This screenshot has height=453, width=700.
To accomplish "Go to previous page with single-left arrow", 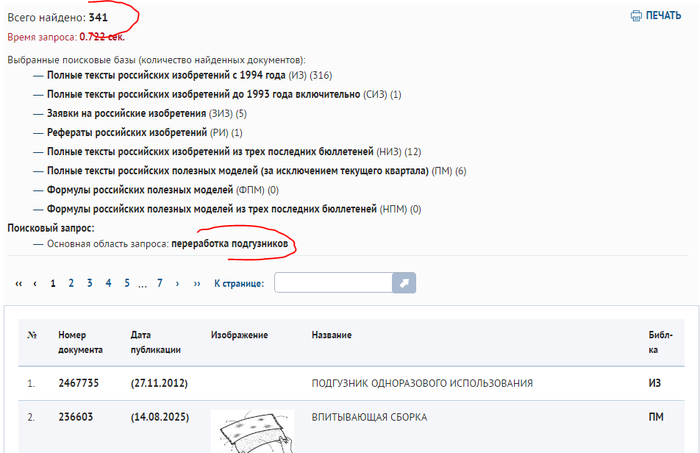I will click(x=35, y=284).
